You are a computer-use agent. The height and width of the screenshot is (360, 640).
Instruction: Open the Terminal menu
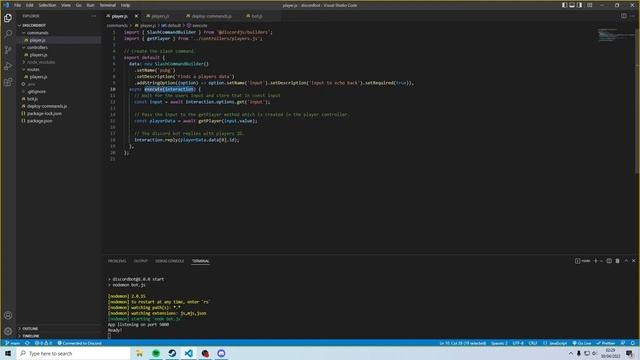point(108,5)
